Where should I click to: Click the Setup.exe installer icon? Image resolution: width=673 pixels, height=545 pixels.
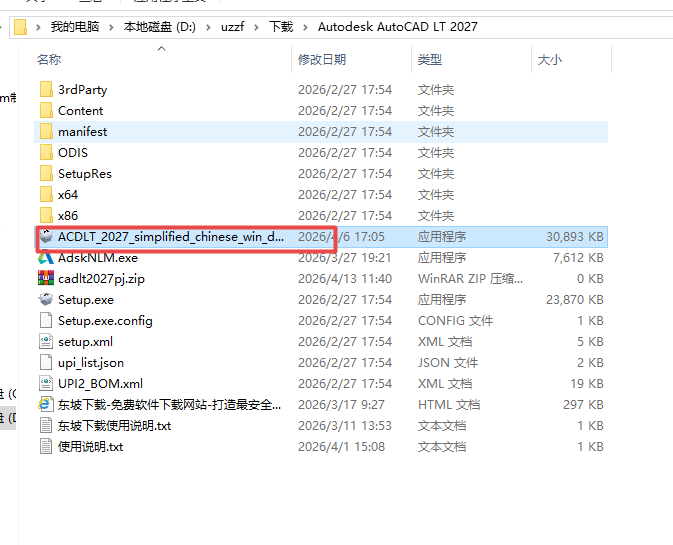click(x=46, y=299)
